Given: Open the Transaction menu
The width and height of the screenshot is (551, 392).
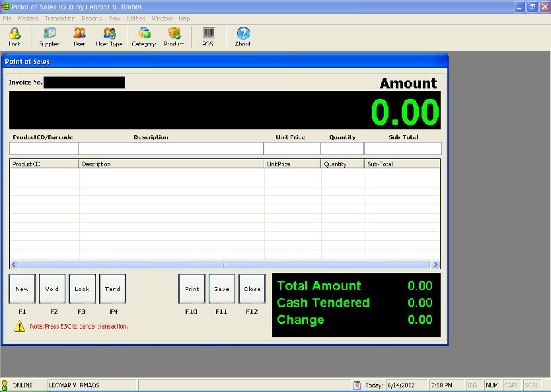Looking at the screenshot, I should (x=59, y=18).
